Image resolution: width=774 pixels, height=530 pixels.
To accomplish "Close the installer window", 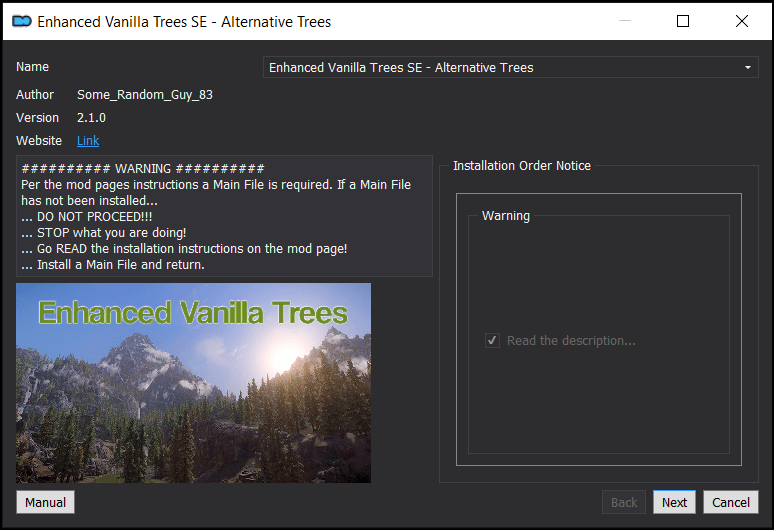I will click(742, 21).
